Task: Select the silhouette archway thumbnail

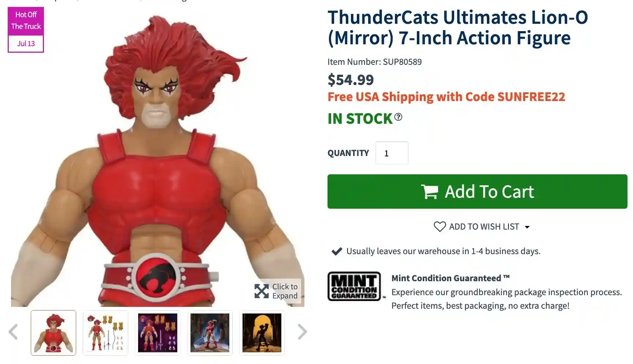Action: coord(262,333)
